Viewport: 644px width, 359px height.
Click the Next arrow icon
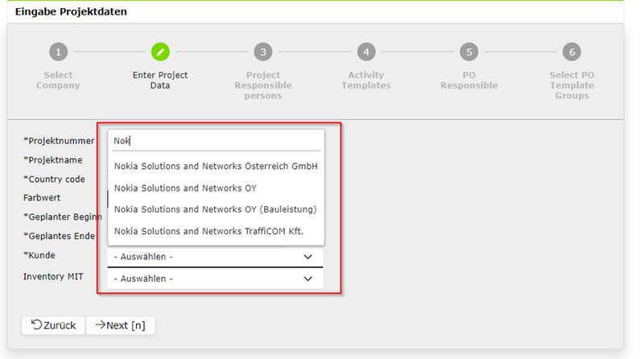100,325
